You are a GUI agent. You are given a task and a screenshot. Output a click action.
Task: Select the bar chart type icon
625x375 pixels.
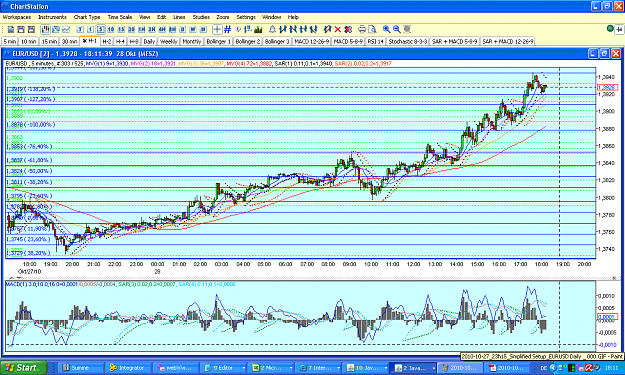click(x=56, y=29)
